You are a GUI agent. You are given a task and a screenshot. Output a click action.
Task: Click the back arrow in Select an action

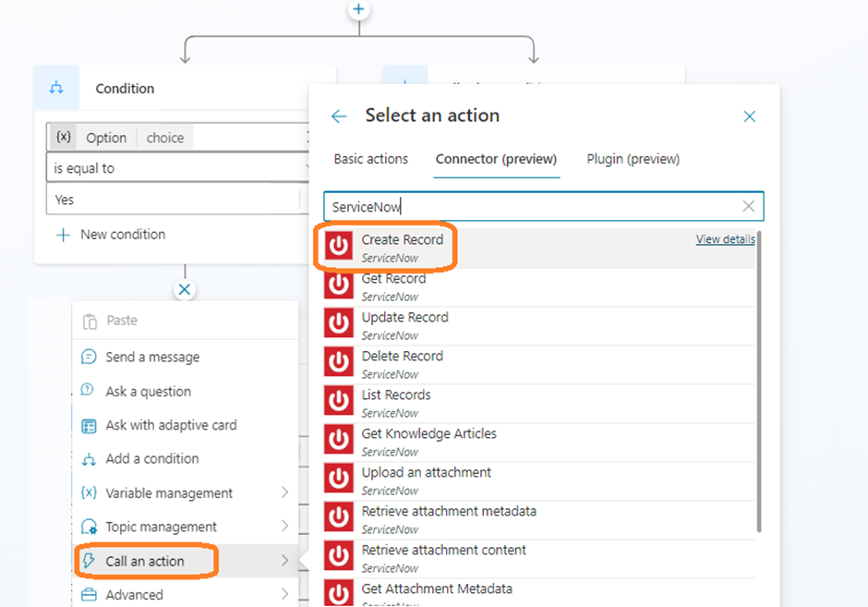tap(339, 116)
